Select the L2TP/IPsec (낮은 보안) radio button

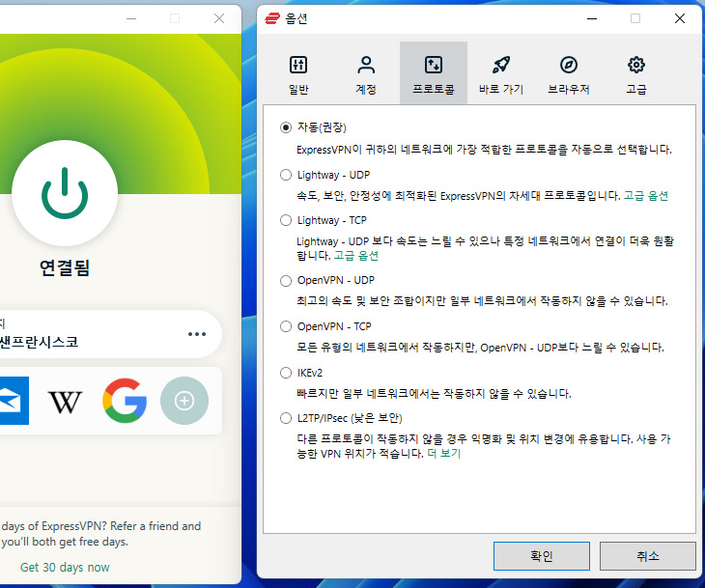click(286, 418)
